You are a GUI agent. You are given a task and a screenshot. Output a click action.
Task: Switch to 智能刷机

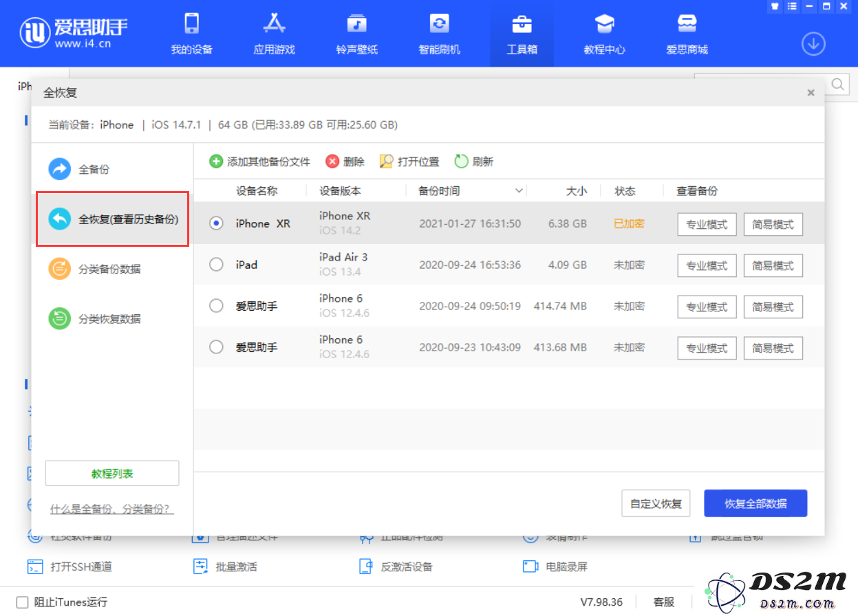(439, 34)
